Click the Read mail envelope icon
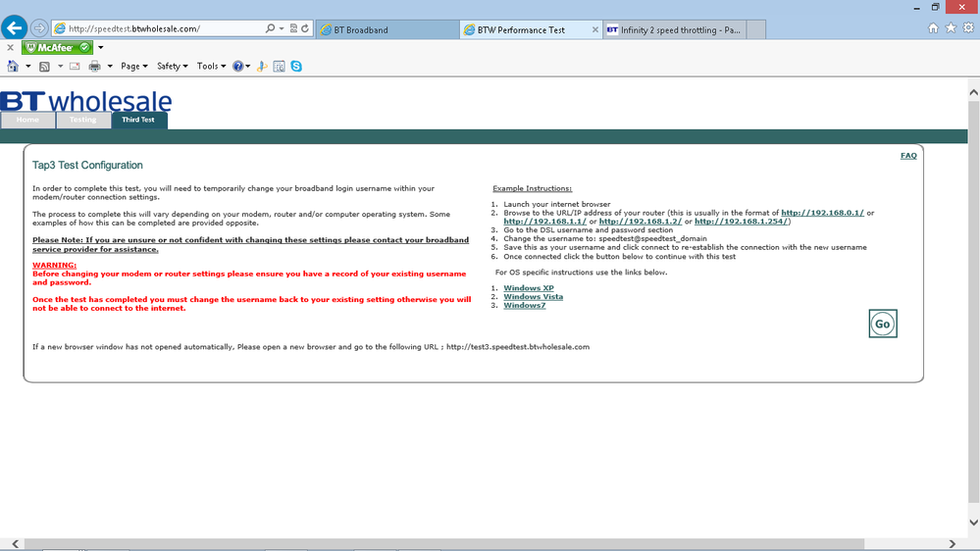 pyautogui.click(x=75, y=67)
